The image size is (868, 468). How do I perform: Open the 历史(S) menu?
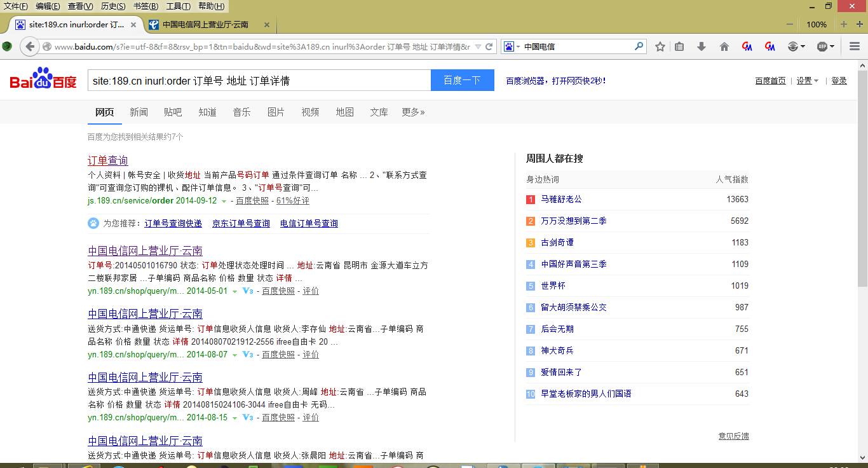click(x=113, y=6)
